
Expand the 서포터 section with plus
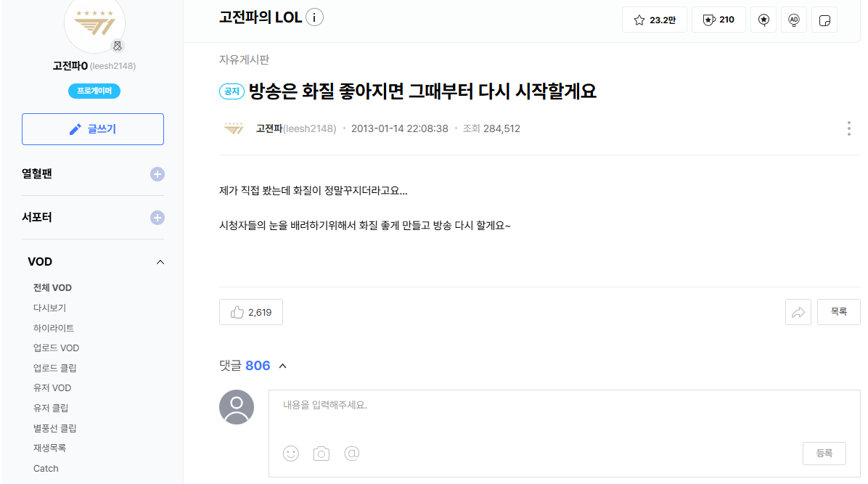coord(157,218)
